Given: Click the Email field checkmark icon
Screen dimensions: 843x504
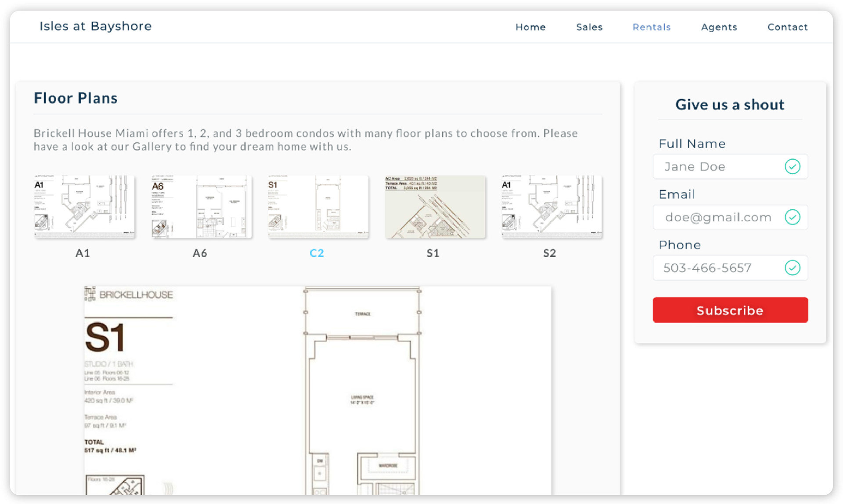Looking at the screenshot, I should click(x=792, y=217).
